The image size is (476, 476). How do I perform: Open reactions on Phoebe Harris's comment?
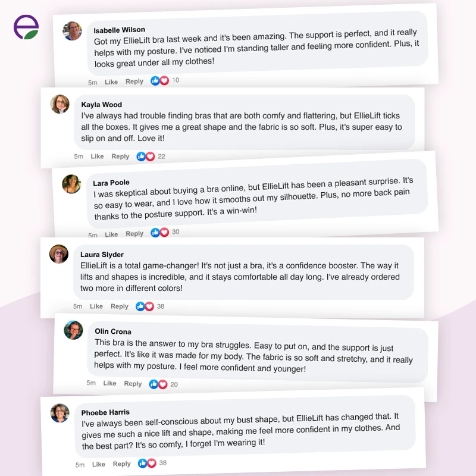tap(146, 463)
